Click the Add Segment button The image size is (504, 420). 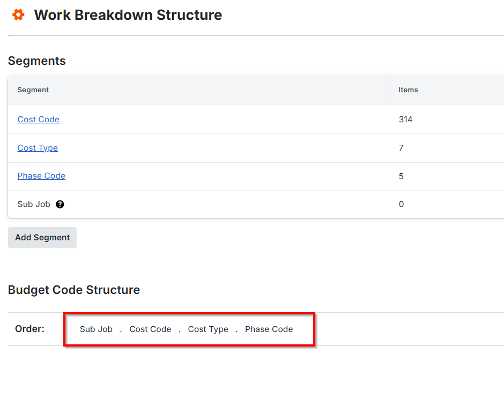(42, 237)
